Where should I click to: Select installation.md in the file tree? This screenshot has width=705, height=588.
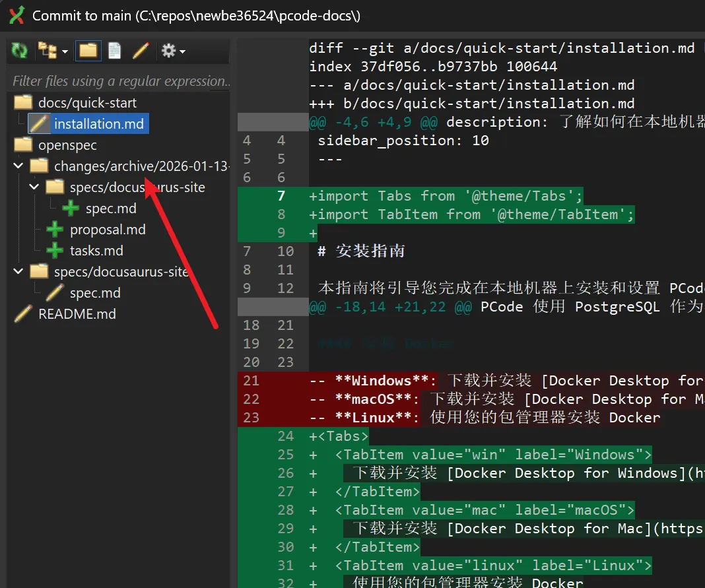tap(100, 123)
